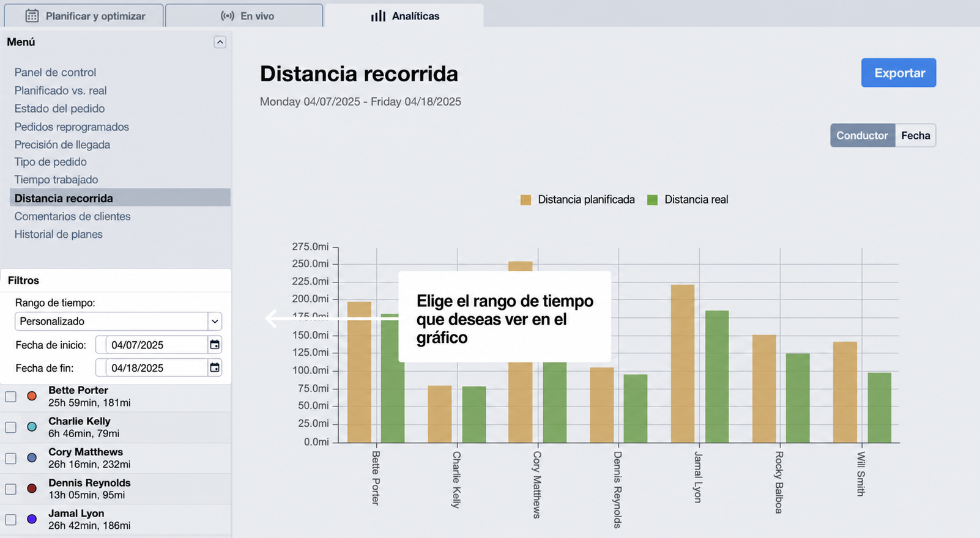Open Panel de control report
The width and height of the screenshot is (980, 538).
tap(55, 72)
